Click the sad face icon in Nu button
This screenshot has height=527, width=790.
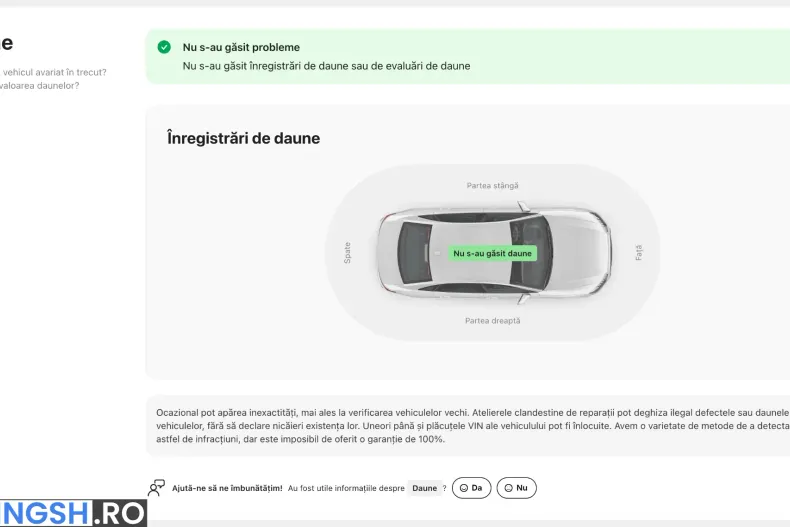[508, 488]
